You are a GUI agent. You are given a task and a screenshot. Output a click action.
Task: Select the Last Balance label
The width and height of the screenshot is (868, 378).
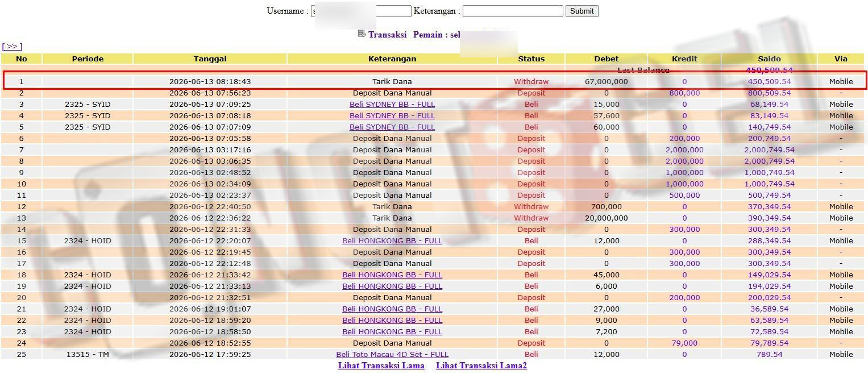pyautogui.click(x=643, y=70)
